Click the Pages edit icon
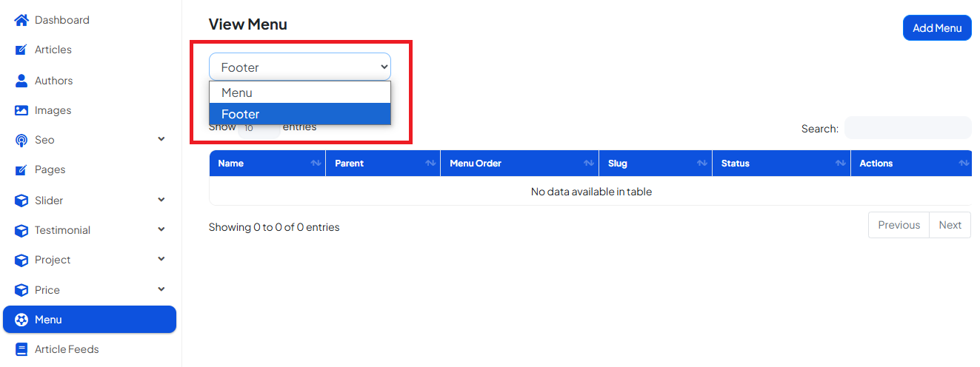This screenshot has width=980, height=367. tap(21, 170)
